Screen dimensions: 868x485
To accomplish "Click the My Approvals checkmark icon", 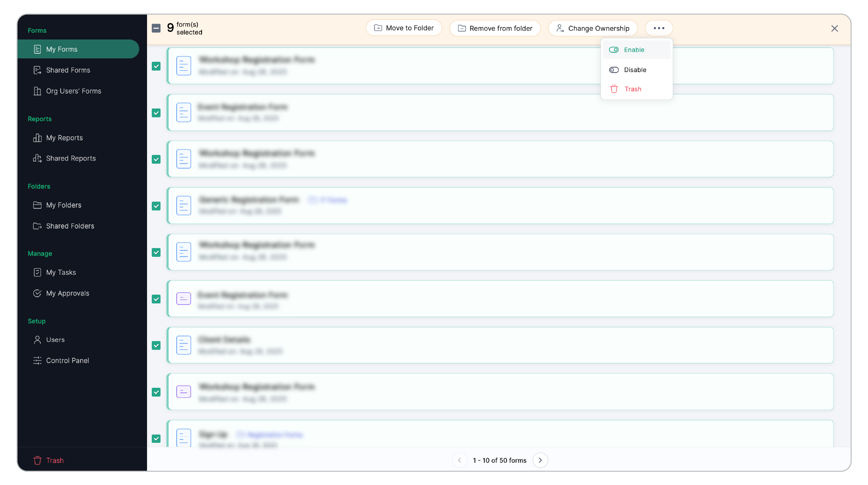I will pos(37,293).
